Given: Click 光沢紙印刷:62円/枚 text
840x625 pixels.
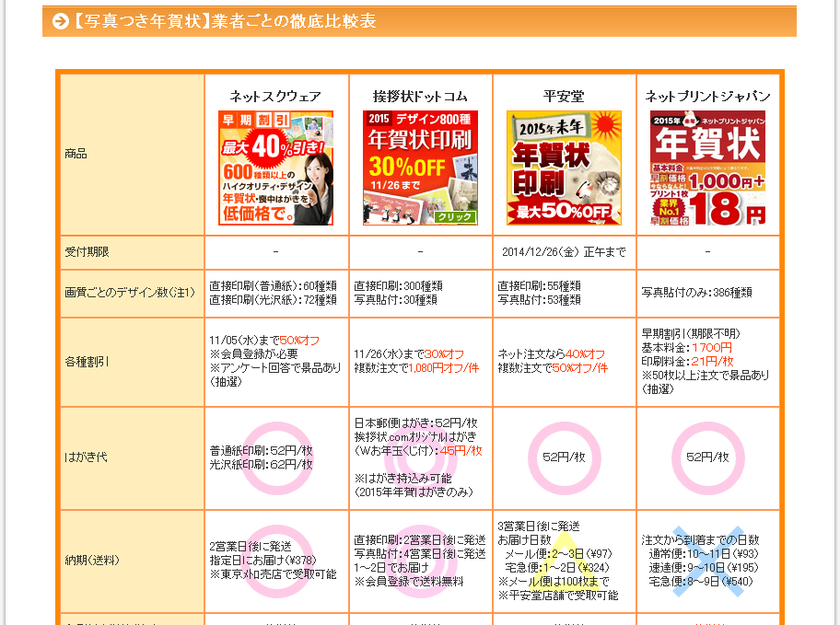Looking at the screenshot, I should pos(261,464).
